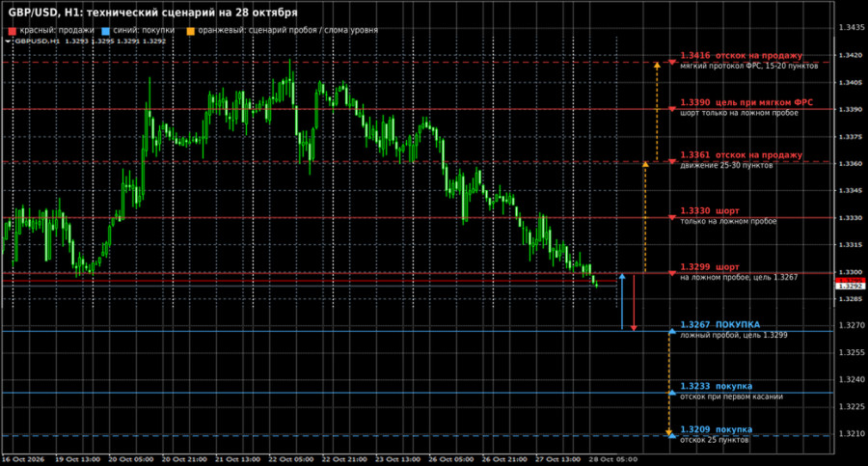Image resolution: width=868 pixels, height=466 pixels.
Task: Click 1.3345 on the price axis
Action: (x=852, y=191)
